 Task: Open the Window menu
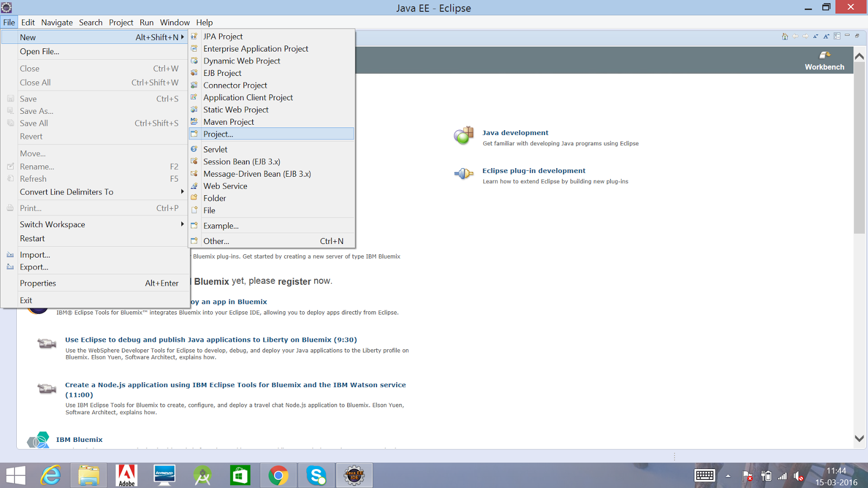175,22
